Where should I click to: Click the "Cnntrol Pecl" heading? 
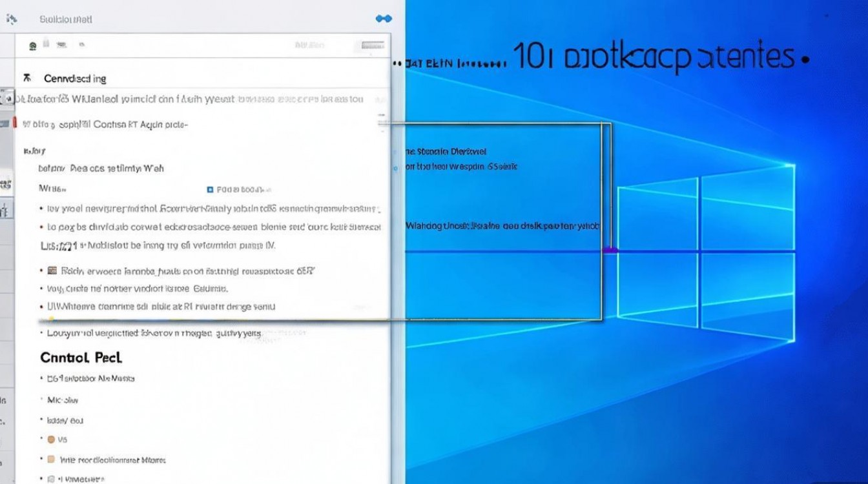(81, 357)
